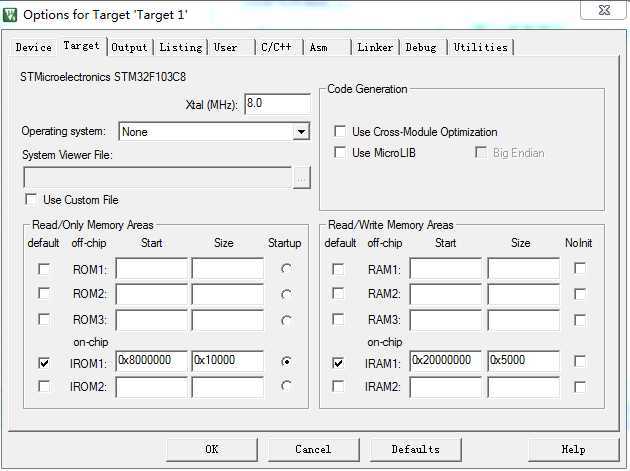Click the Xtal (MHz) input field
This screenshot has height=471, width=630.
pos(277,104)
